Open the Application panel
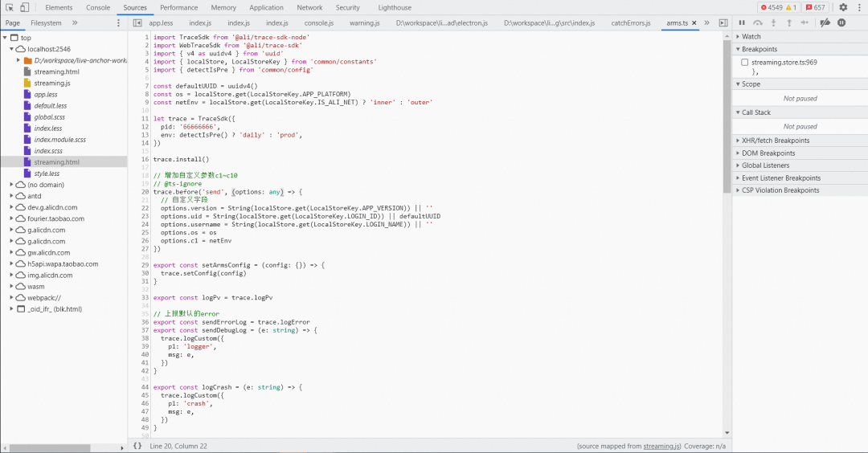This screenshot has width=868, height=453. (x=266, y=8)
